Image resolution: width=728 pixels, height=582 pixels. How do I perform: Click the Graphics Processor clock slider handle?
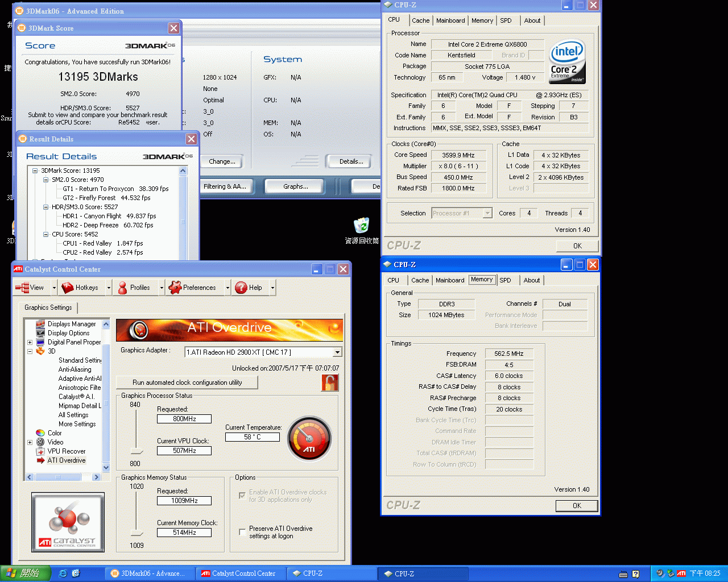[x=136, y=452]
